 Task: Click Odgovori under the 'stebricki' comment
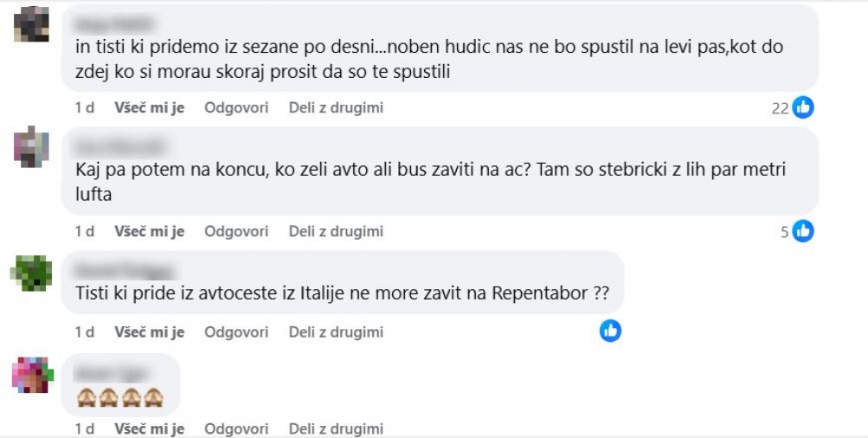click(x=236, y=232)
